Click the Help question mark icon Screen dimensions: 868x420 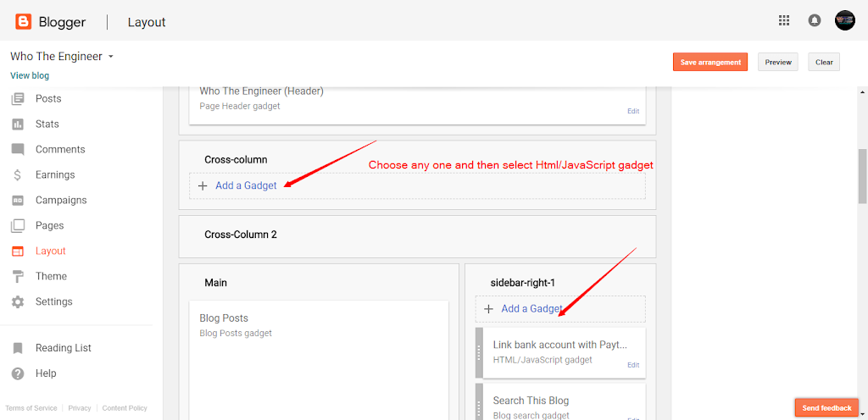(18, 373)
